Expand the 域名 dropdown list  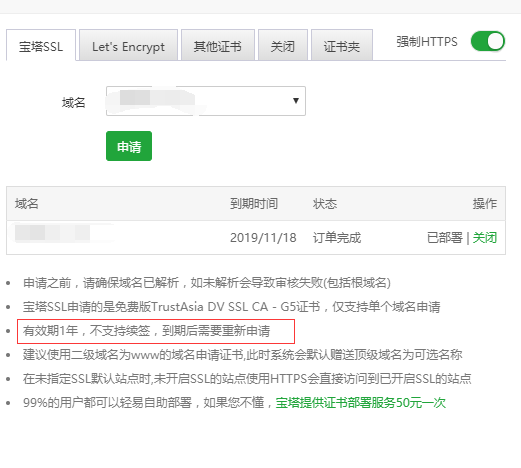(206, 101)
